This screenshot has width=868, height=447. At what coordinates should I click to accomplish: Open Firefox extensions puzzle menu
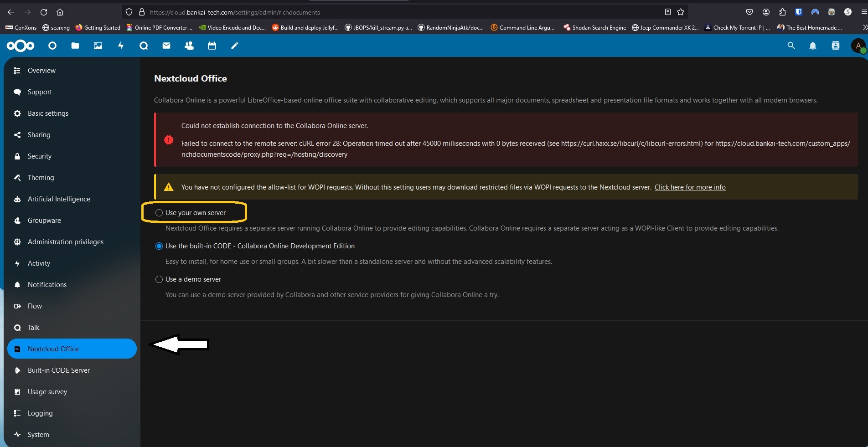pyautogui.click(x=782, y=12)
